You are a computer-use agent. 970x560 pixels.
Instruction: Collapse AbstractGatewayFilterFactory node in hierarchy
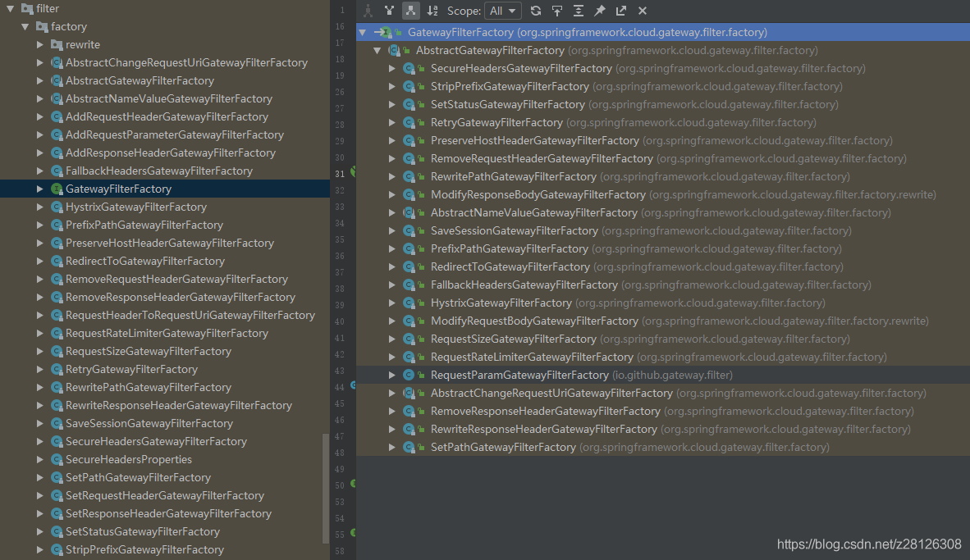(377, 51)
